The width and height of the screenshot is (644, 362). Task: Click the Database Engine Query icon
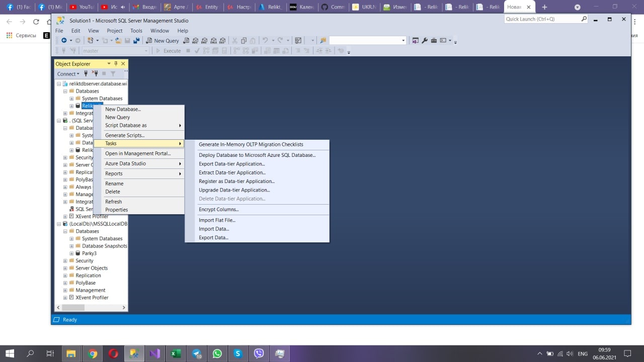[186, 41]
